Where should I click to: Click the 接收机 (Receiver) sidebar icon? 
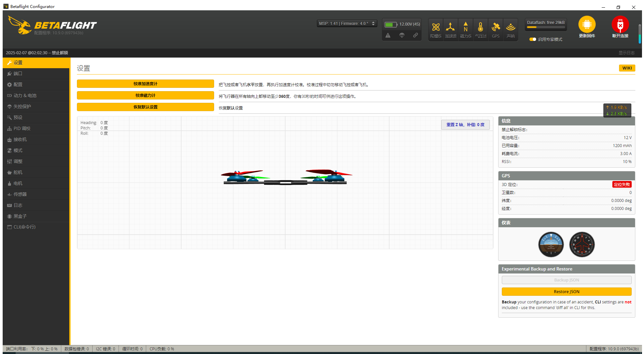click(x=9, y=140)
